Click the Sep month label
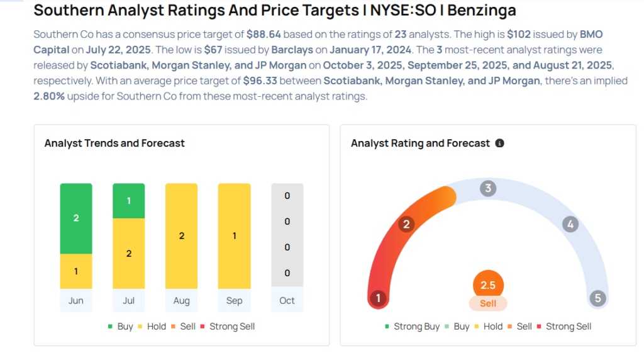This screenshot has height=353, width=644. [x=234, y=301]
